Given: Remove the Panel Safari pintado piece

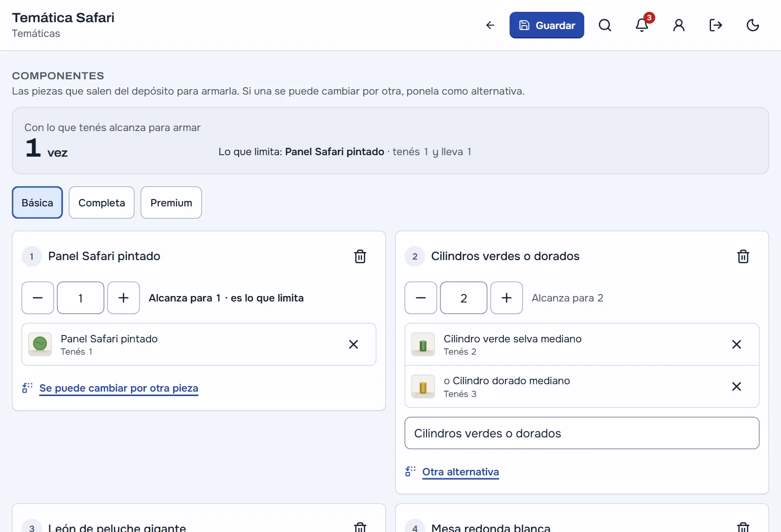Looking at the screenshot, I should coord(354,344).
